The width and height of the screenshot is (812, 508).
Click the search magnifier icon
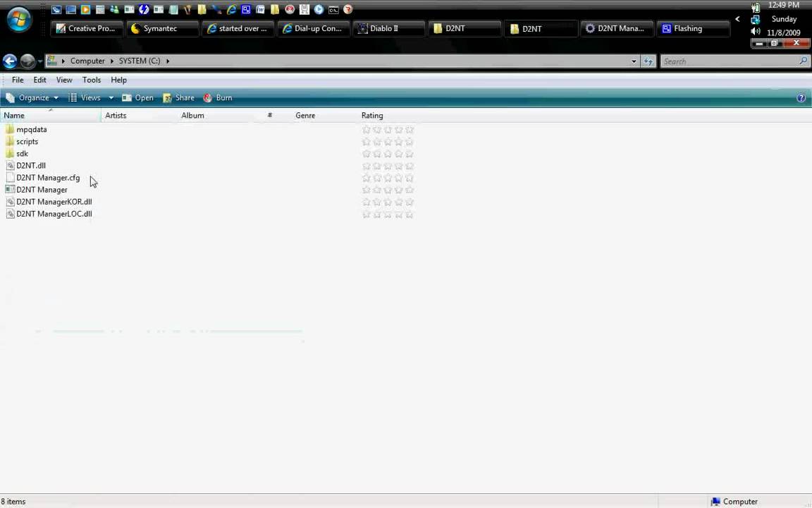click(x=804, y=61)
